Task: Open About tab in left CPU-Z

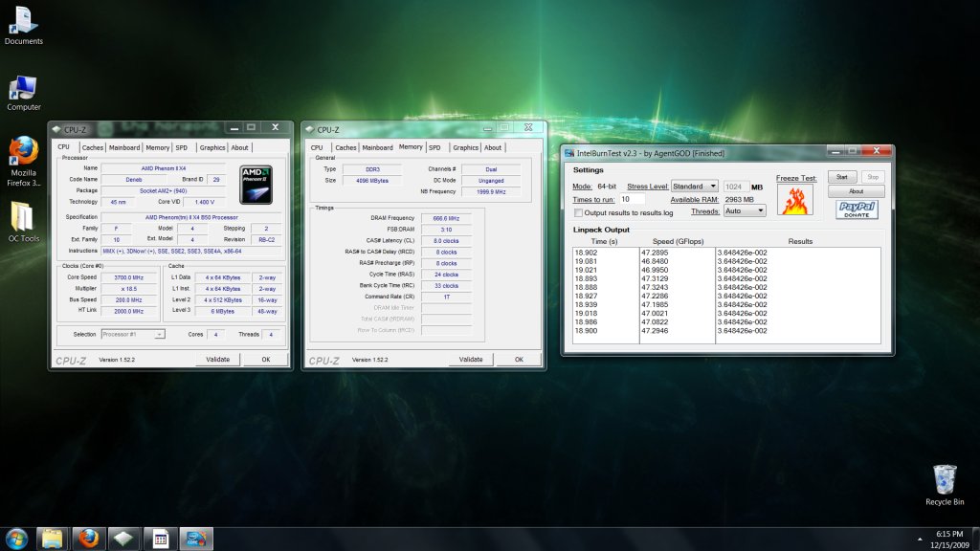Action: click(x=239, y=148)
